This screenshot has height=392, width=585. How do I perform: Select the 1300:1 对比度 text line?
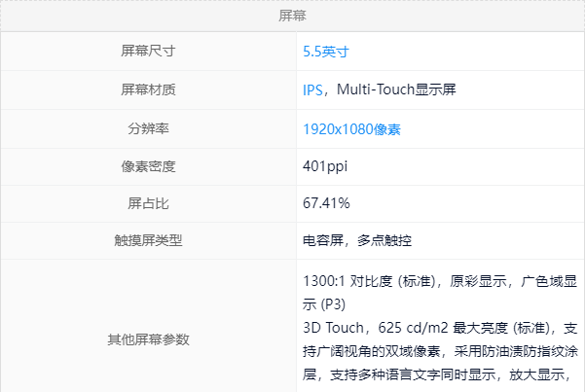[x=440, y=281]
